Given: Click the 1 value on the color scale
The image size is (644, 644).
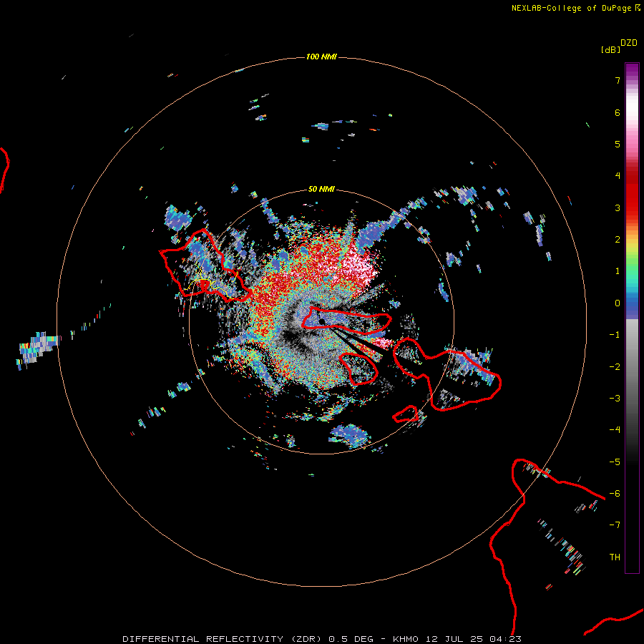Looking at the screenshot, I should [618, 271].
